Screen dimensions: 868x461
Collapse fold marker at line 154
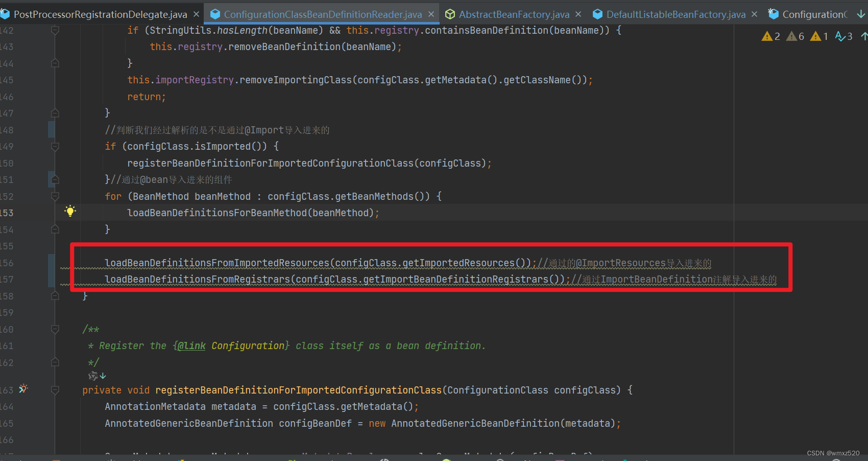(x=55, y=229)
